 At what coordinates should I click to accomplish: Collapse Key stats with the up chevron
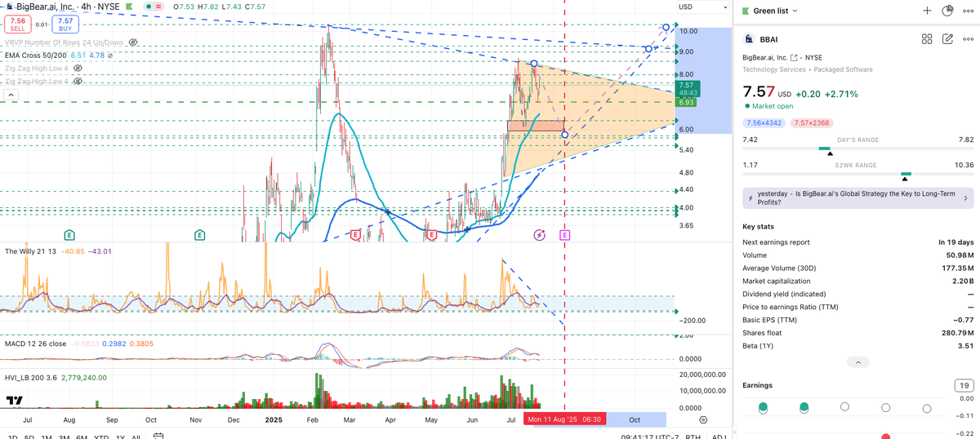point(857,361)
